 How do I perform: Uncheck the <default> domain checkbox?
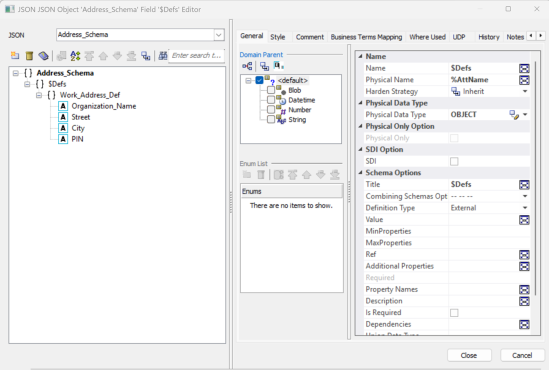tap(259, 80)
